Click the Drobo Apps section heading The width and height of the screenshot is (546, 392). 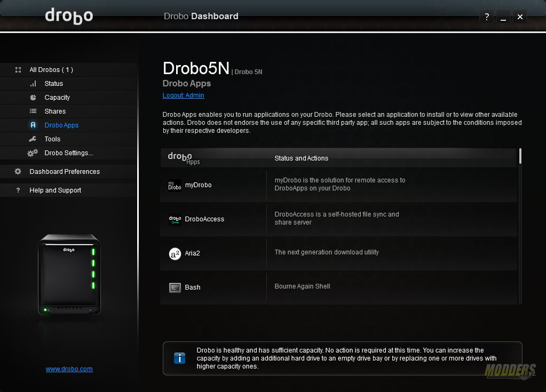click(187, 84)
